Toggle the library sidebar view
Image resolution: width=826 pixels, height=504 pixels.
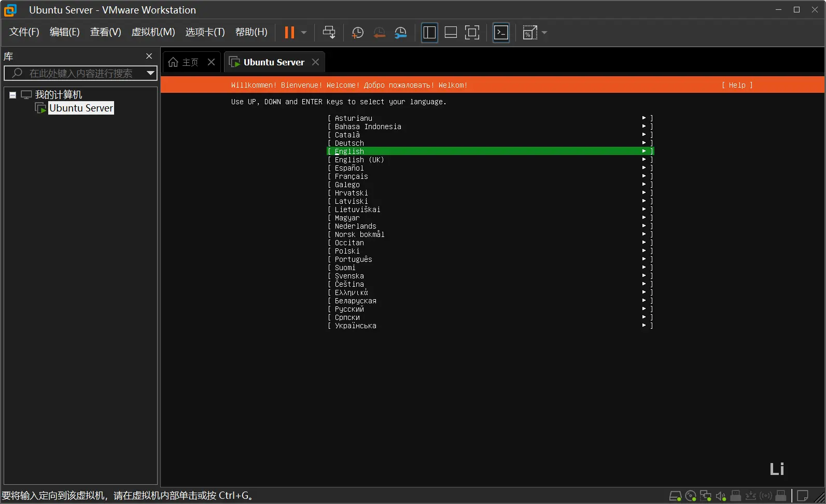[429, 33]
